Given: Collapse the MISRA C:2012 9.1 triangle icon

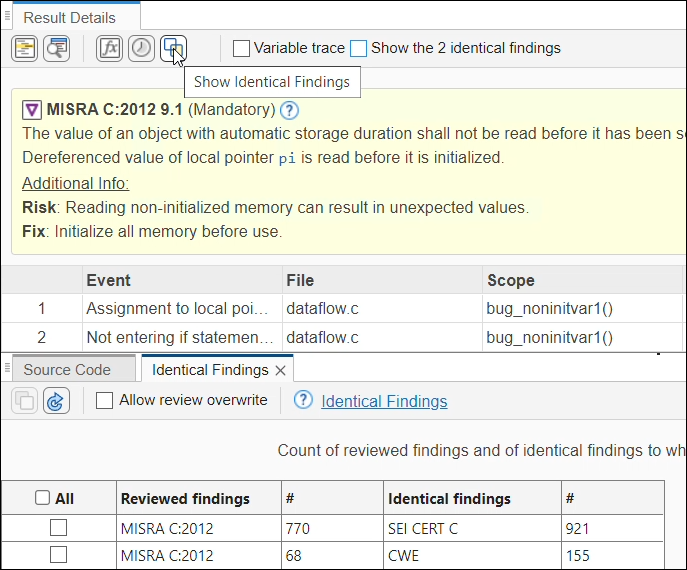Looking at the screenshot, I should [32, 110].
